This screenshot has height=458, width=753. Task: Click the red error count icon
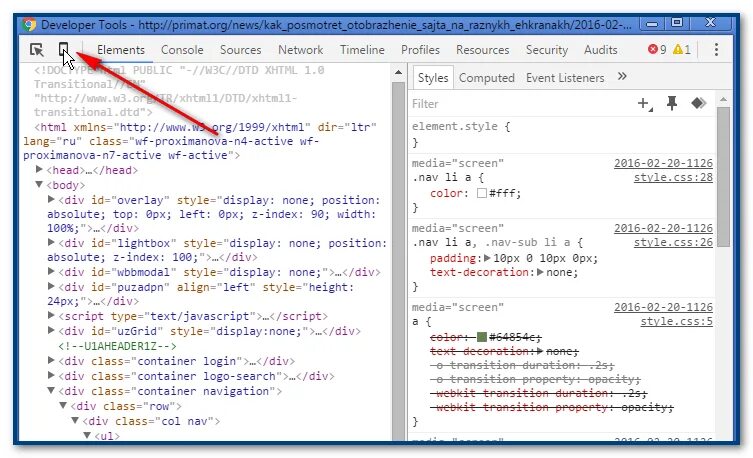[x=652, y=49]
